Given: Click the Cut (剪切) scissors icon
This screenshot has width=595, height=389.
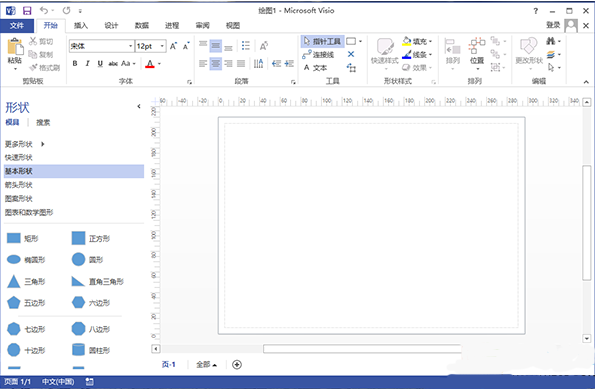Looking at the screenshot, I should (33, 41).
